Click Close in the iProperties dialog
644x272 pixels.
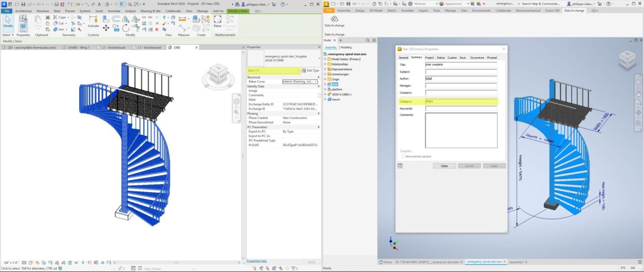point(444,166)
